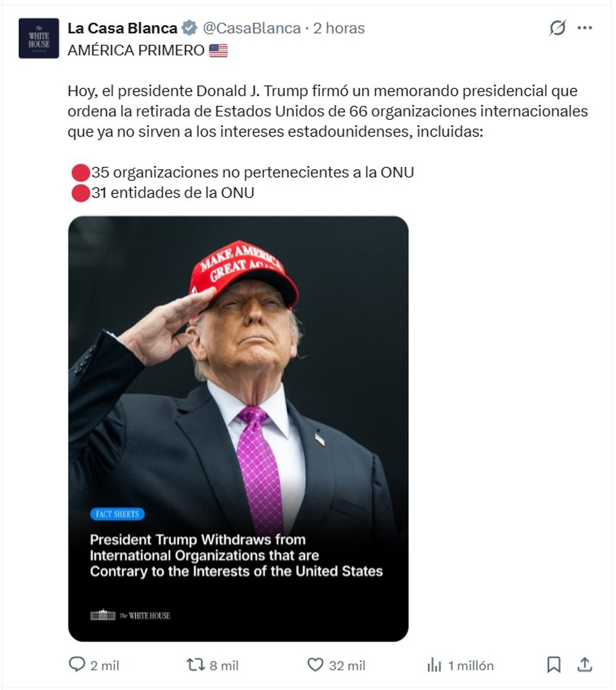This screenshot has height=690, width=616.
Task: View analytics bar chart icon
Action: pyautogui.click(x=434, y=665)
